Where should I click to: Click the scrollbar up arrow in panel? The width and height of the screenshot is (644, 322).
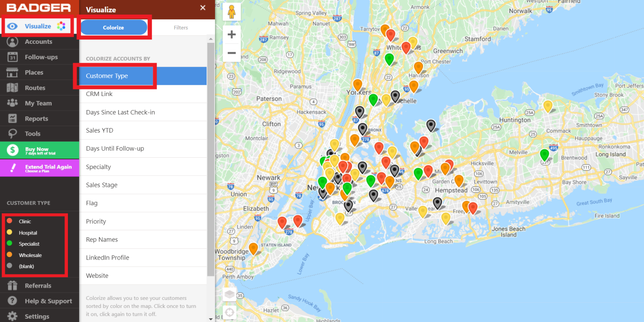(211, 40)
